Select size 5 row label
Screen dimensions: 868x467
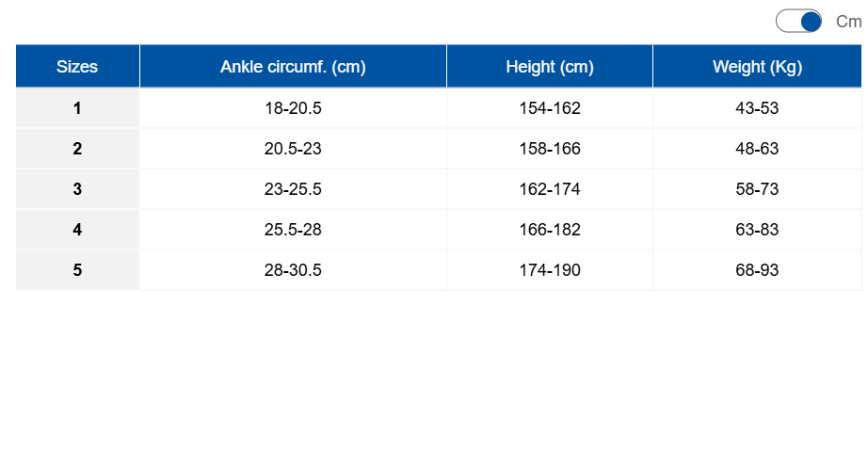click(77, 269)
